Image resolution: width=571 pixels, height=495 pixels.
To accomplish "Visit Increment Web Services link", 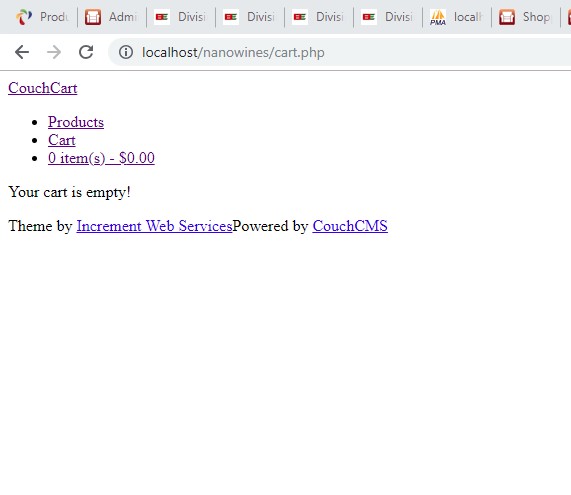I will (x=154, y=226).
